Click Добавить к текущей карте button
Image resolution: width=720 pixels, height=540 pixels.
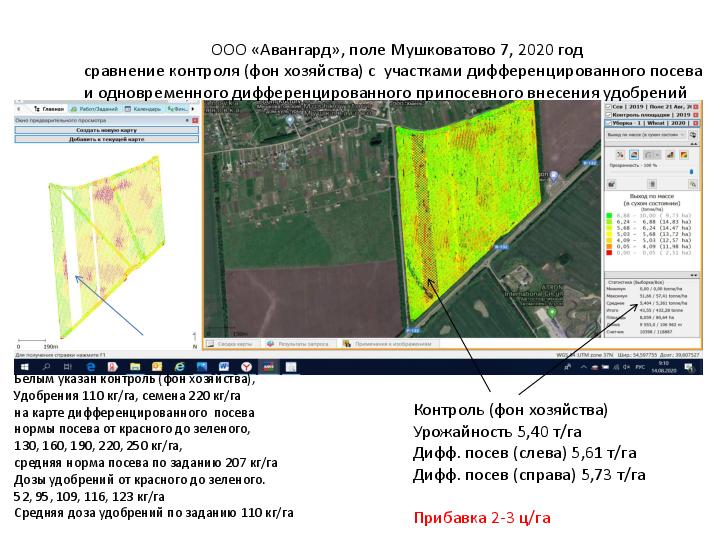point(106,139)
